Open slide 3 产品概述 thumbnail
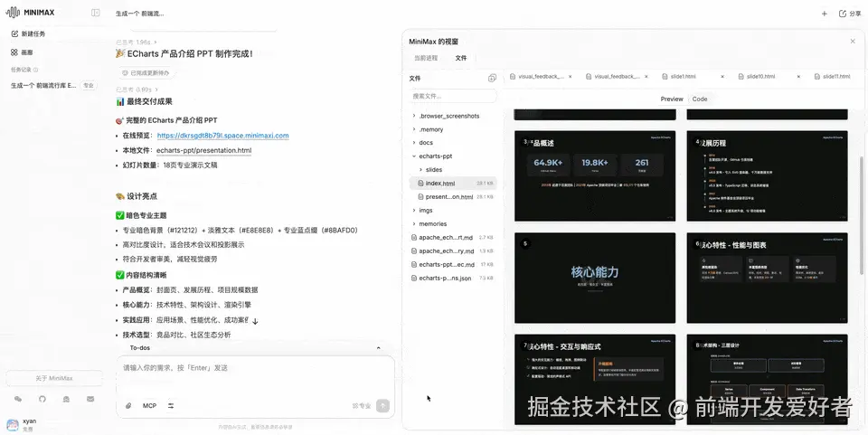Image resolution: width=868 pixels, height=435 pixels. pos(595,176)
